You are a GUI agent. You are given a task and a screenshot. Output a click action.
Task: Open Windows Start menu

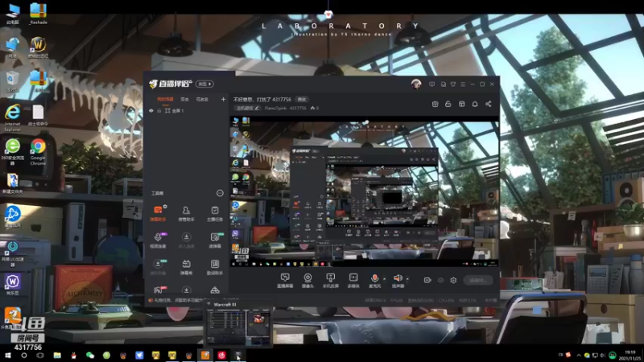tap(7, 355)
